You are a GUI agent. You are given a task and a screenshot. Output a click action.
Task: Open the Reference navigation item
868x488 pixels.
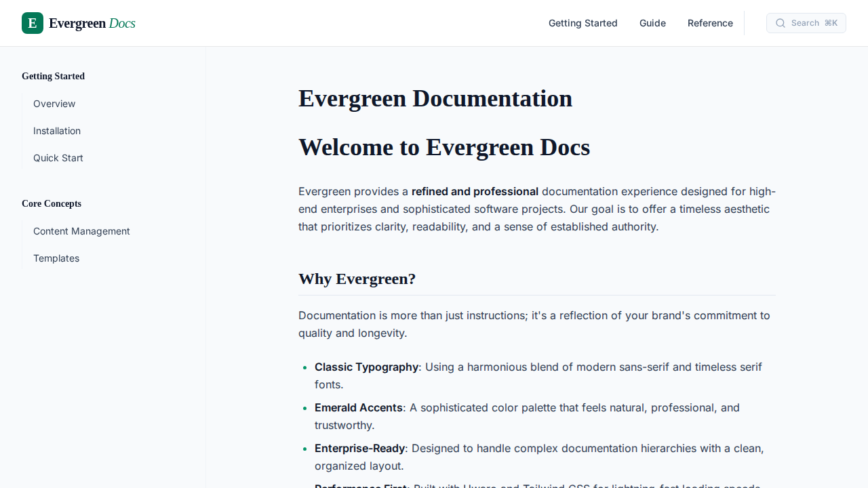pos(710,22)
